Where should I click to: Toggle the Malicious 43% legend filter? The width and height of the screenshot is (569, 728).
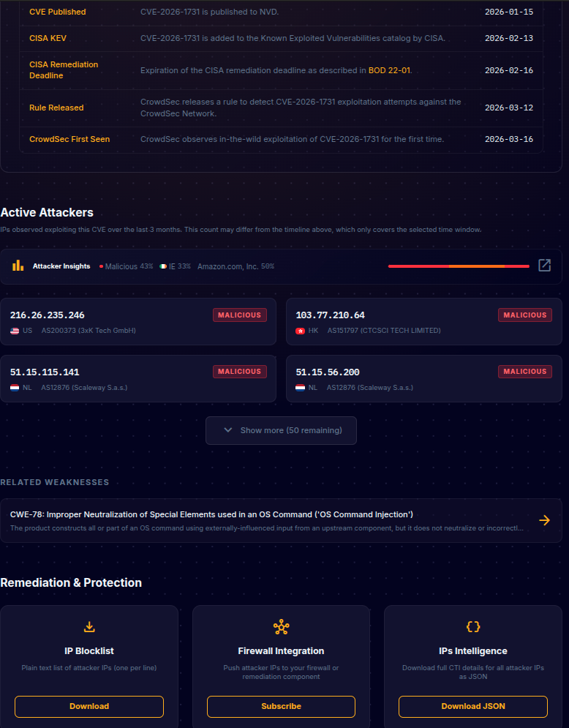125,266
